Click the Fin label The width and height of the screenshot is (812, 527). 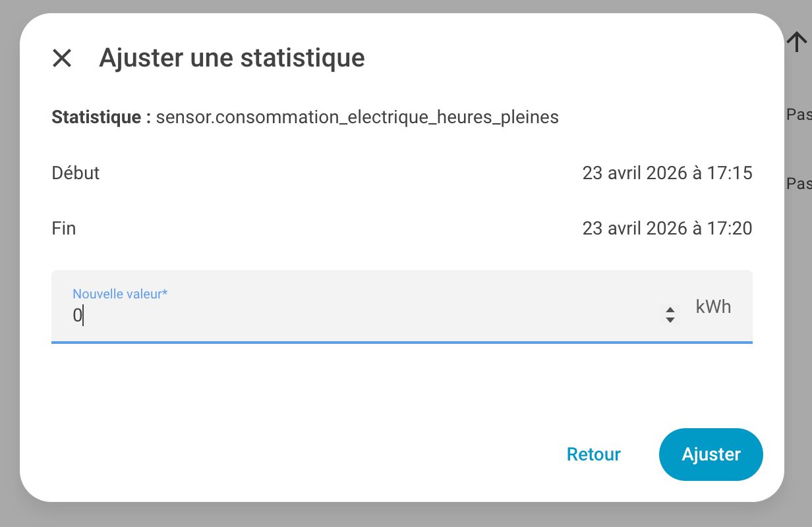64,229
